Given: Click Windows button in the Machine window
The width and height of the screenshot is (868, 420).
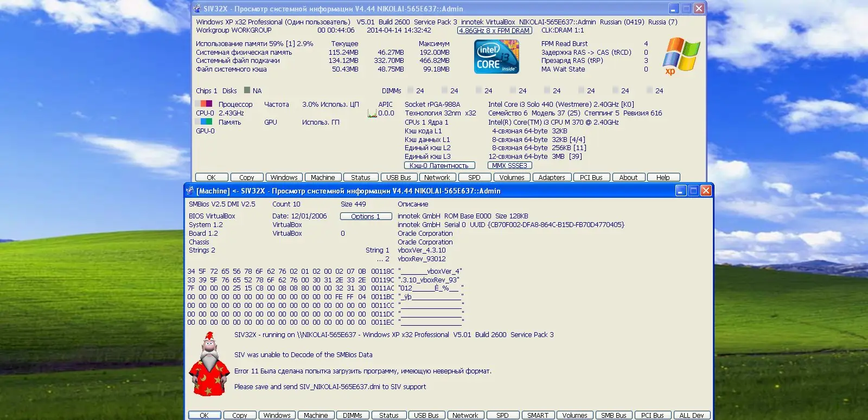Looking at the screenshot, I should point(277,415).
